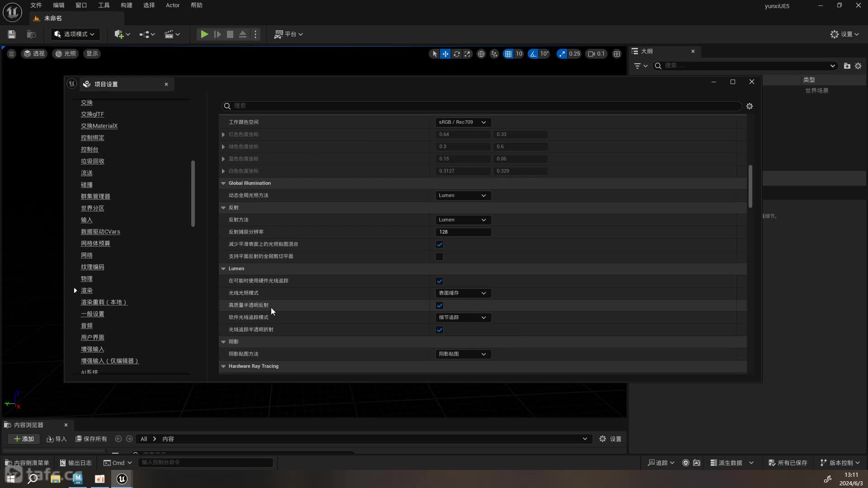The width and height of the screenshot is (868, 488).
Task: Open project settings search options gear
Action: (x=750, y=106)
